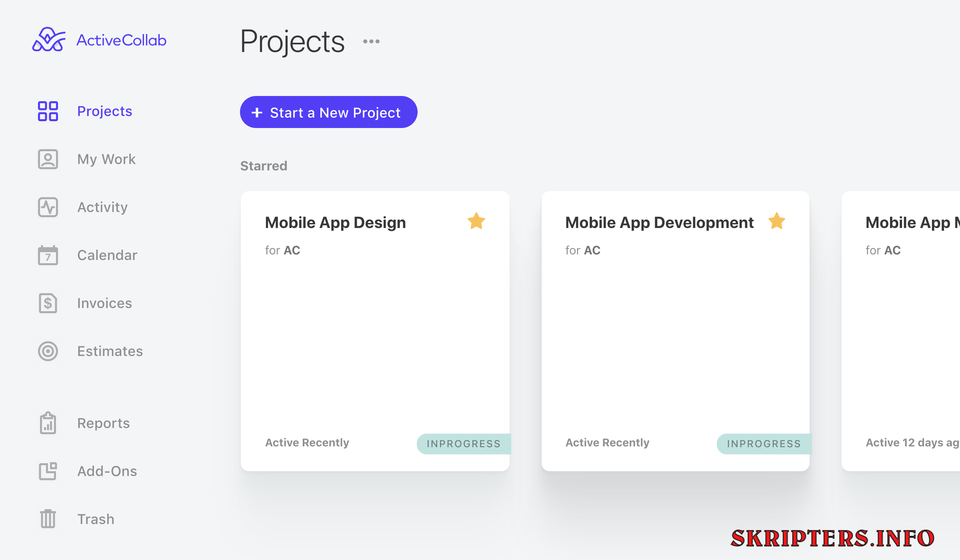Toggle star on Mobile App Development
Screen dimensions: 960x560
(777, 221)
